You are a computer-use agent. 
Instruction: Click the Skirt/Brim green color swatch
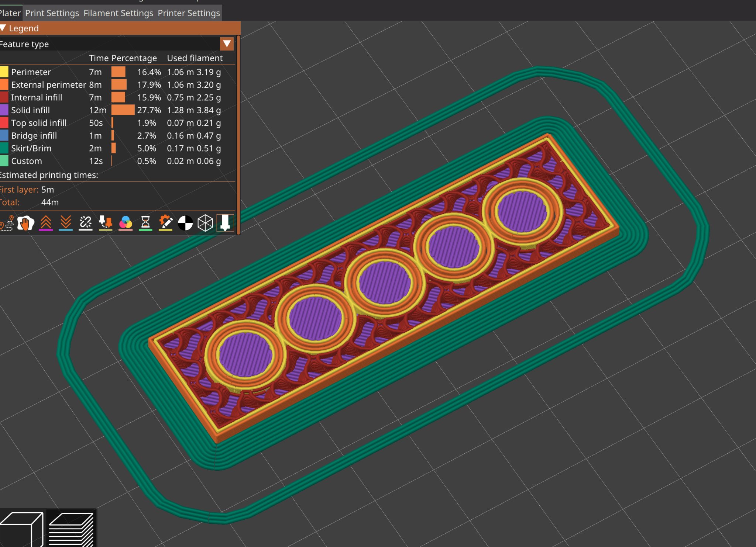[4, 148]
